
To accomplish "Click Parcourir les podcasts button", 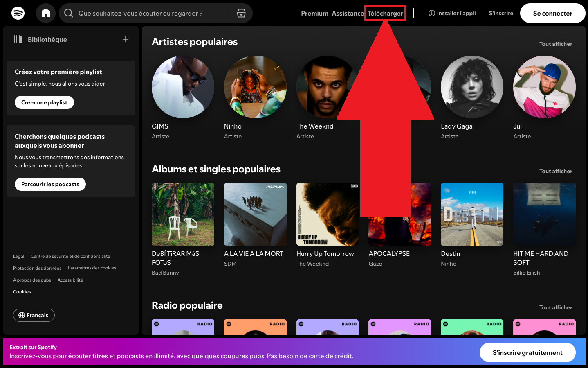I will pos(50,184).
